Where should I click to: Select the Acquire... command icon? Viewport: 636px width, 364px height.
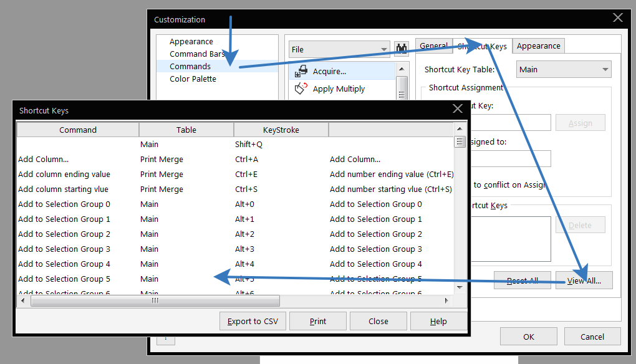pyautogui.click(x=301, y=71)
